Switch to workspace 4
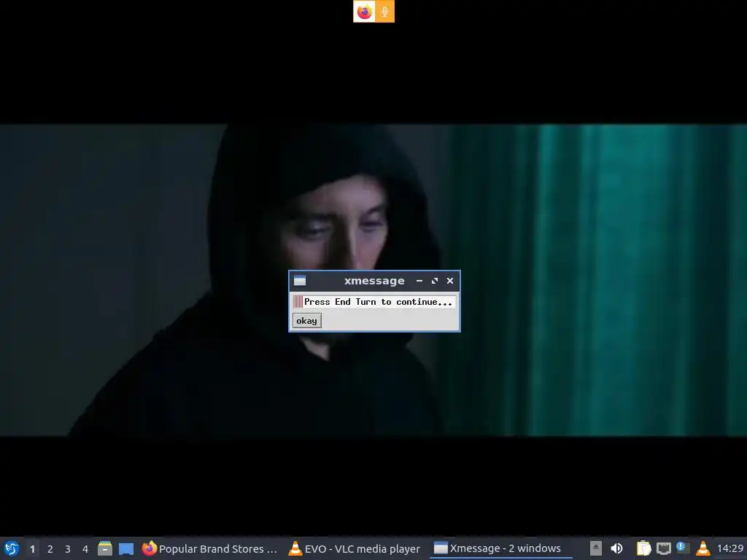This screenshot has height=560, width=747. [85, 549]
